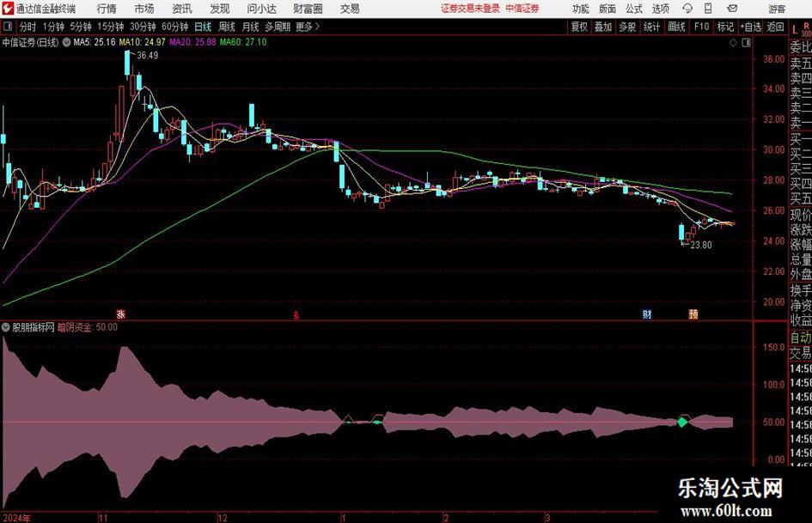
Task: Open the 市场 menu
Action: pyautogui.click(x=144, y=9)
